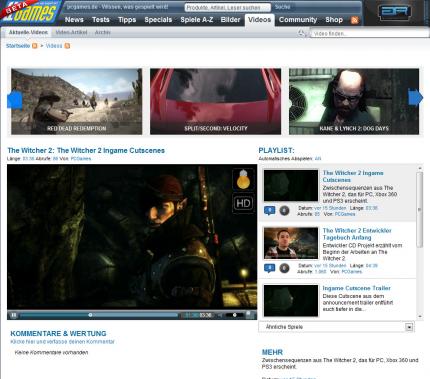Screen dimensions: 430x379
Task: Show next featured videos with right arrow
Action: [x=416, y=98]
